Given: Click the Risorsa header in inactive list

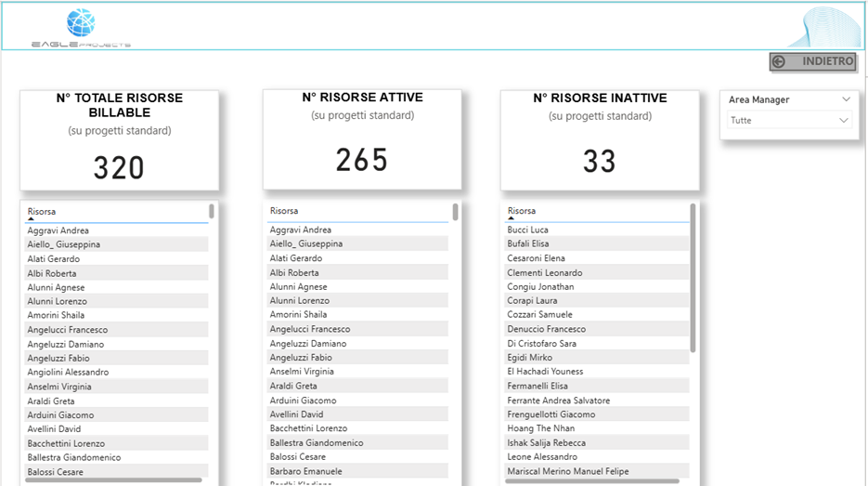Looking at the screenshot, I should (521, 211).
